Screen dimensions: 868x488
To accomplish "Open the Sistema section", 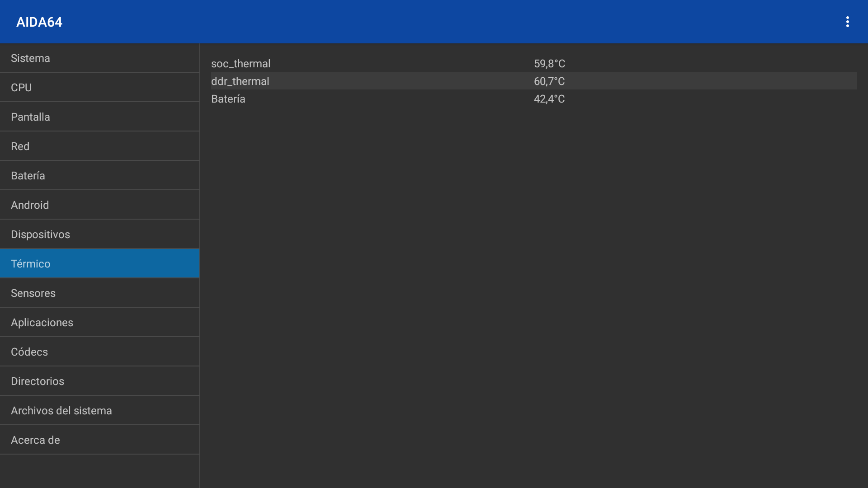I will point(99,58).
